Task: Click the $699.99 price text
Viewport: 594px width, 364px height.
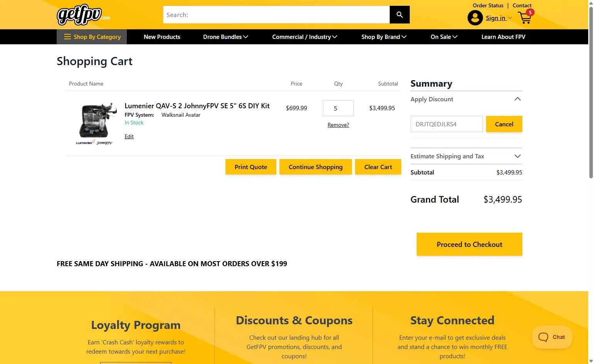Action: click(x=296, y=108)
